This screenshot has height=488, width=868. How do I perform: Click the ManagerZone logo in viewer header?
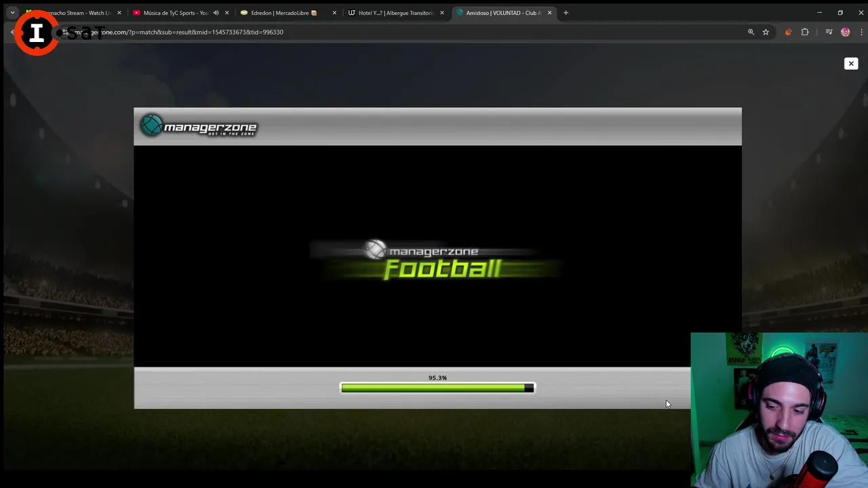point(199,126)
